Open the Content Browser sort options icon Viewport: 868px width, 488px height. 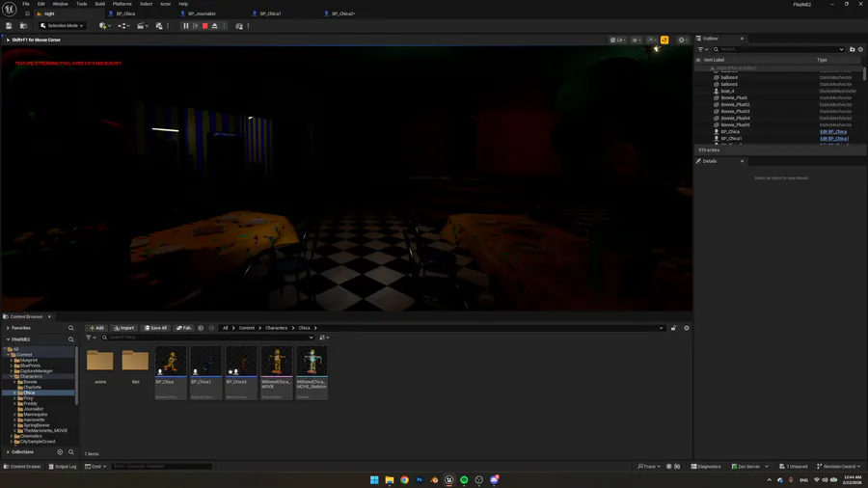[x=324, y=338]
